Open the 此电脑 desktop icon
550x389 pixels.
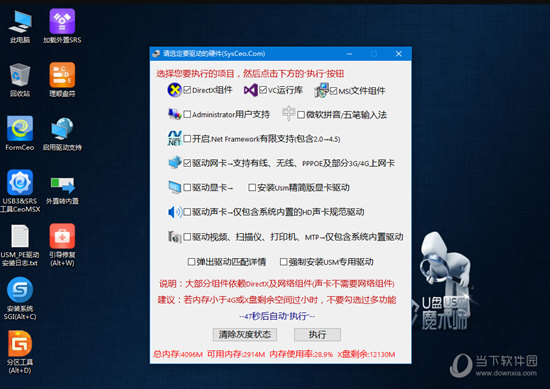[x=20, y=26]
